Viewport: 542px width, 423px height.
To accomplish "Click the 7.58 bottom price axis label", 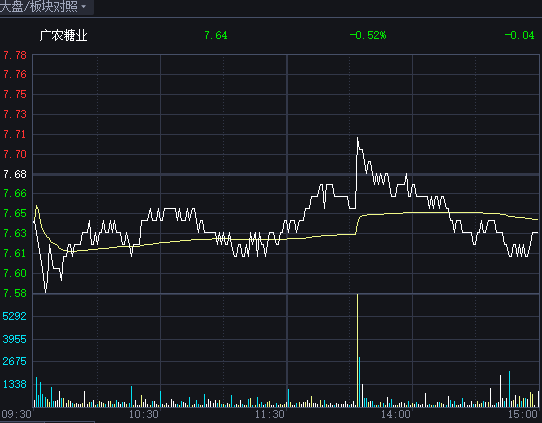I will pyautogui.click(x=15, y=293).
